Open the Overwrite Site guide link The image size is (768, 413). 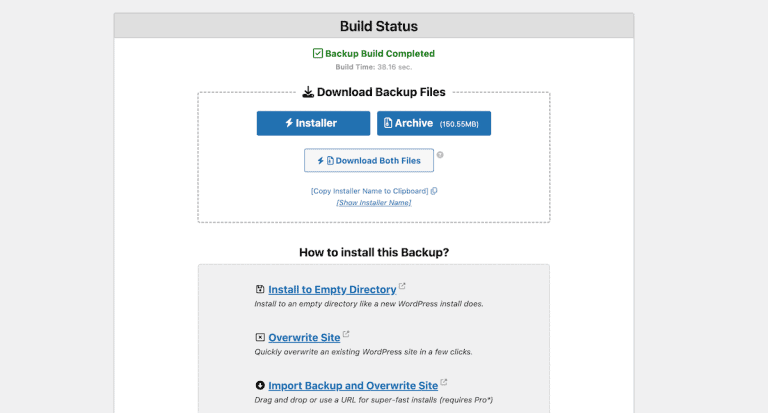click(304, 337)
